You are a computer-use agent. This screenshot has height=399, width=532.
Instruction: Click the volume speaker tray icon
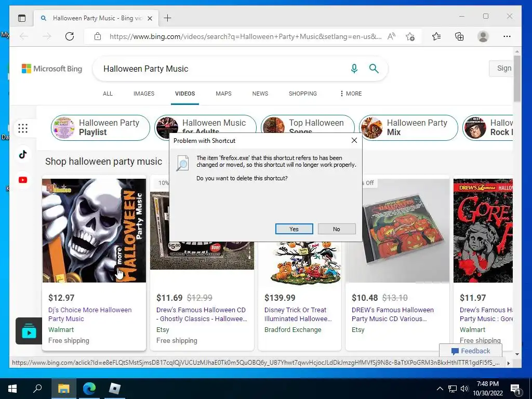(464, 389)
